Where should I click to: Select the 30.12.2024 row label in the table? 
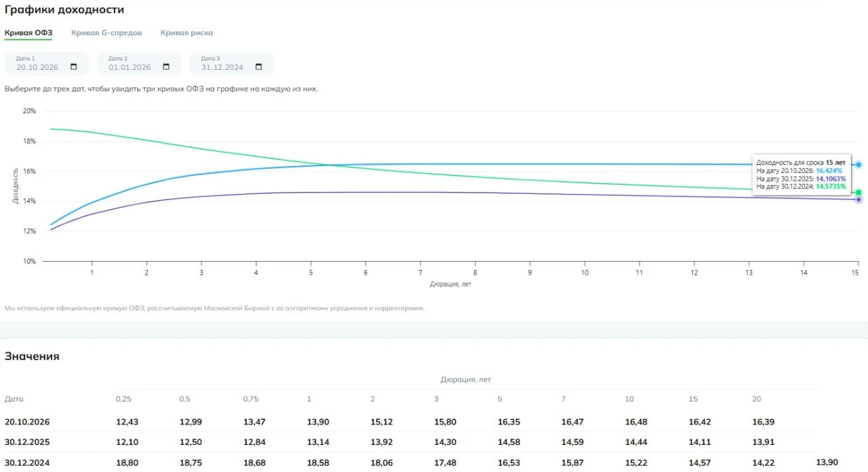27,463
